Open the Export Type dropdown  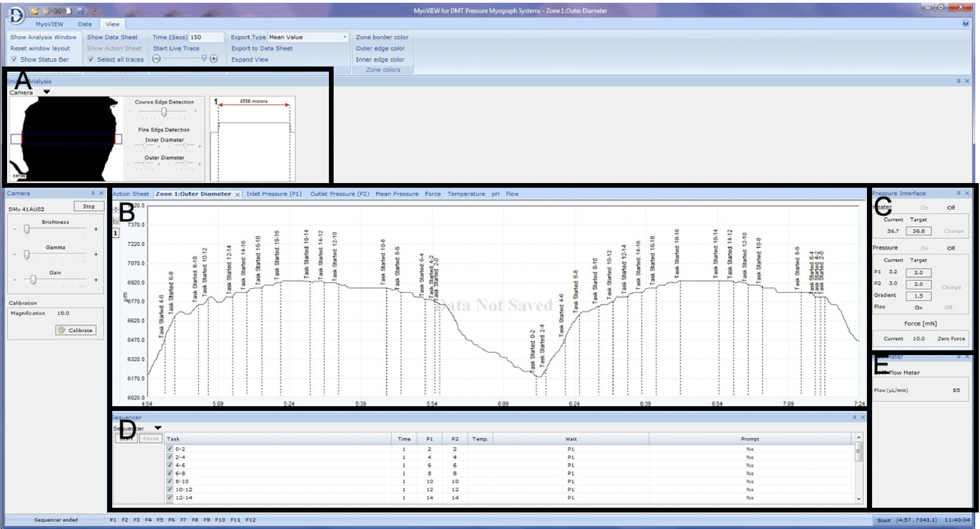pos(345,37)
